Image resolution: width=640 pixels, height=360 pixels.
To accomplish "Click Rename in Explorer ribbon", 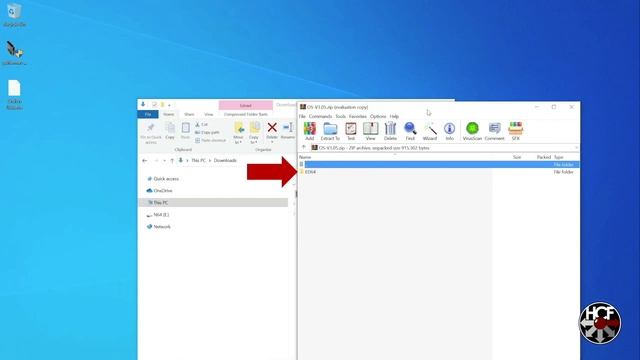I will [288, 131].
